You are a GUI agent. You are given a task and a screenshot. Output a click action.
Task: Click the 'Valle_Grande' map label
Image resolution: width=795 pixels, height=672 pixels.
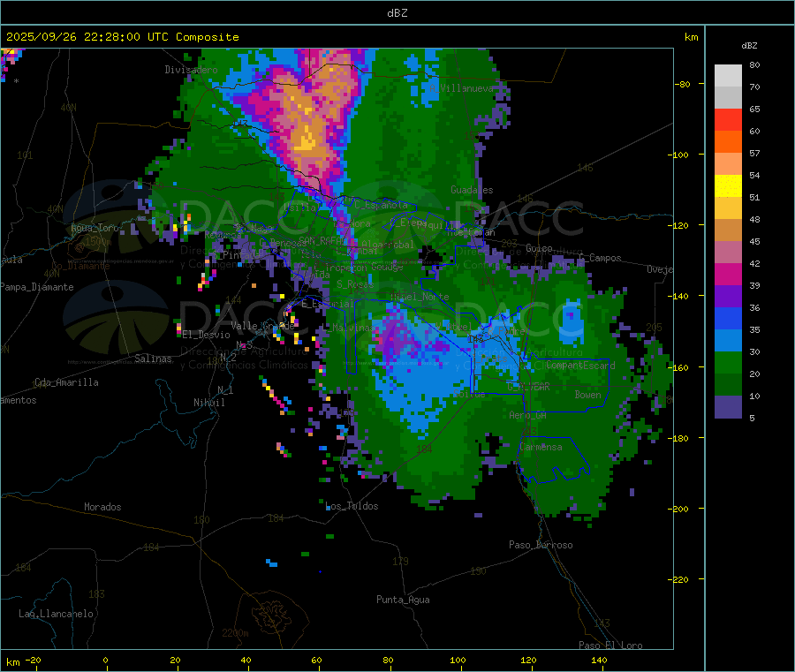(262, 326)
